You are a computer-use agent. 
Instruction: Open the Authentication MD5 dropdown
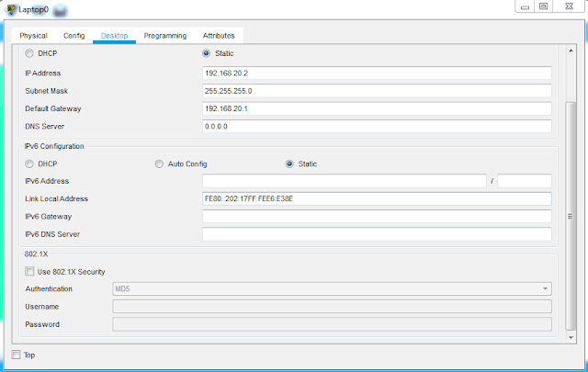tap(332, 288)
